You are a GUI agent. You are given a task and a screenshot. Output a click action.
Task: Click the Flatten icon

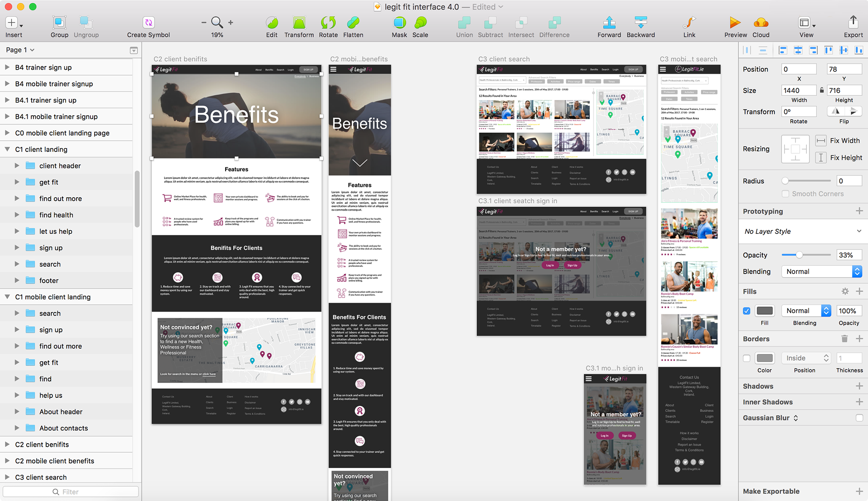tap(353, 23)
